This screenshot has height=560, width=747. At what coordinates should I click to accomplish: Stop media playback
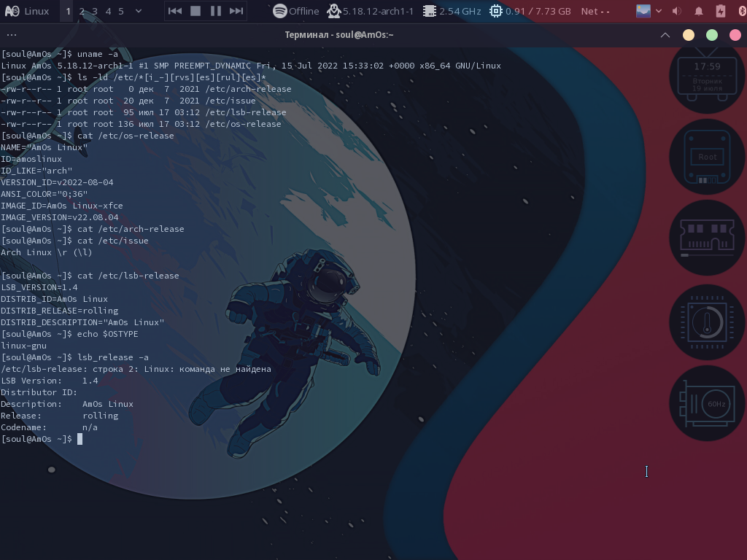tap(196, 11)
